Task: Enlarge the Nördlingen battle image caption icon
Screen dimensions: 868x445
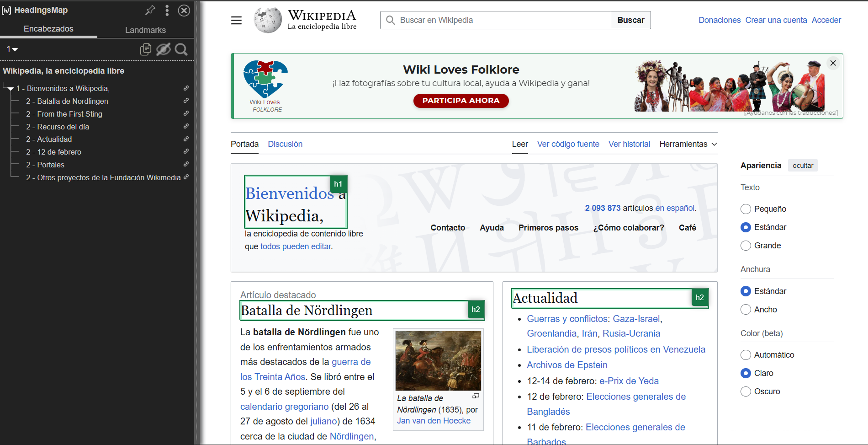Action: pos(476,396)
